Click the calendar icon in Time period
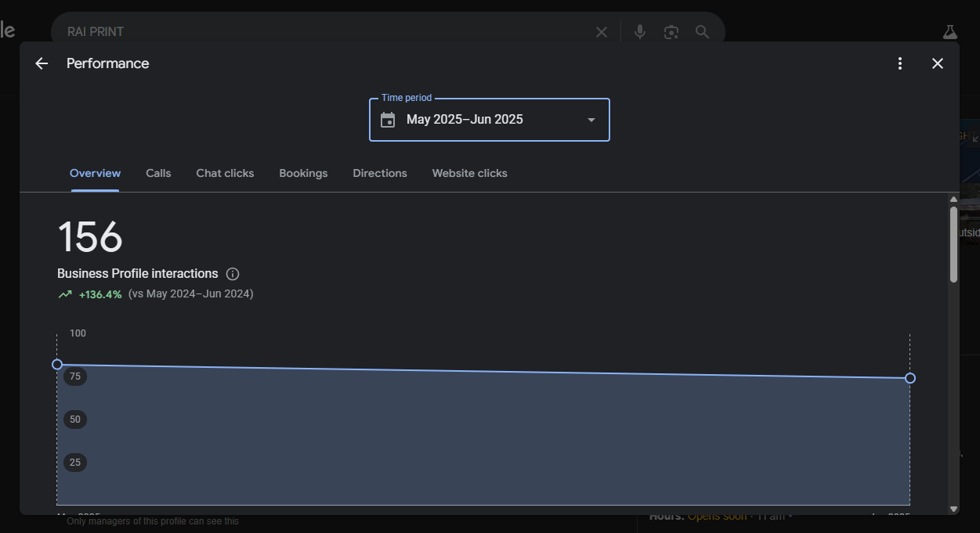Screen dimensions: 980x533 pos(388,120)
